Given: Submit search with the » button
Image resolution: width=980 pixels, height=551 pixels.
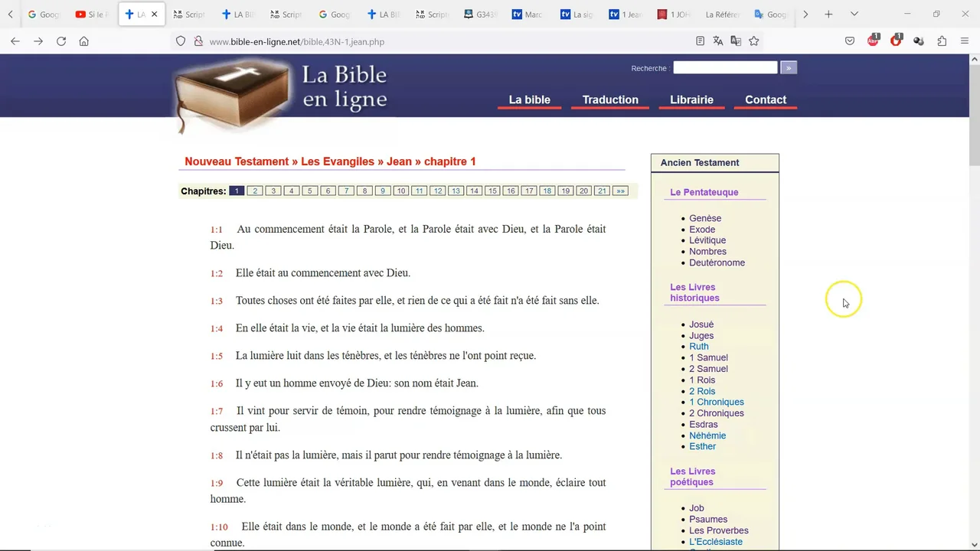Looking at the screenshot, I should 789,68.
